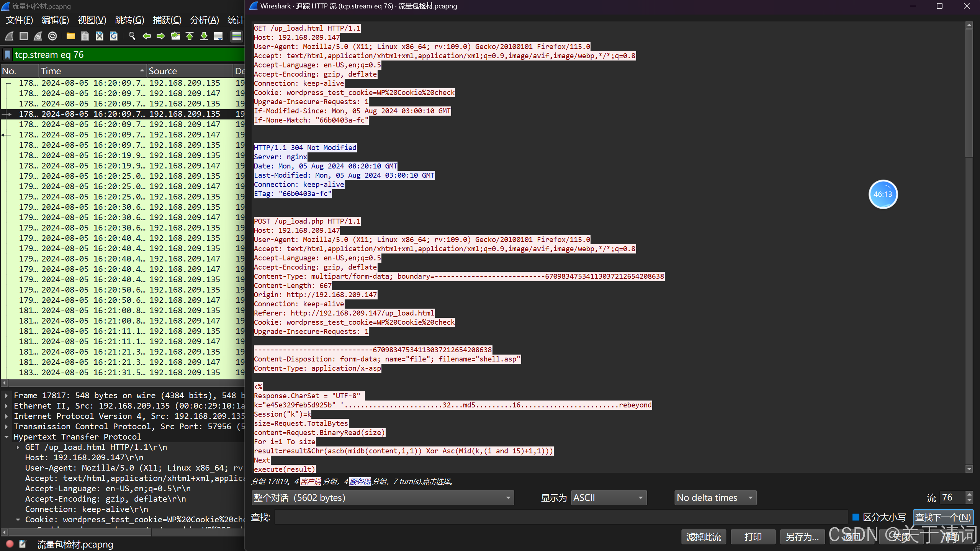Expand the Frame 17817 tree row
The width and height of the screenshot is (980, 551).
[x=7, y=396]
